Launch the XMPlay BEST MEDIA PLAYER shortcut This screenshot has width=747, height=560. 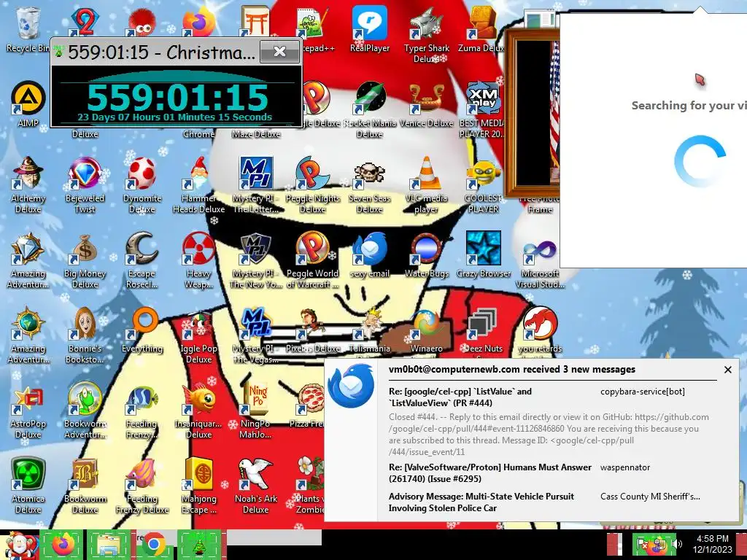pos(483,109)
